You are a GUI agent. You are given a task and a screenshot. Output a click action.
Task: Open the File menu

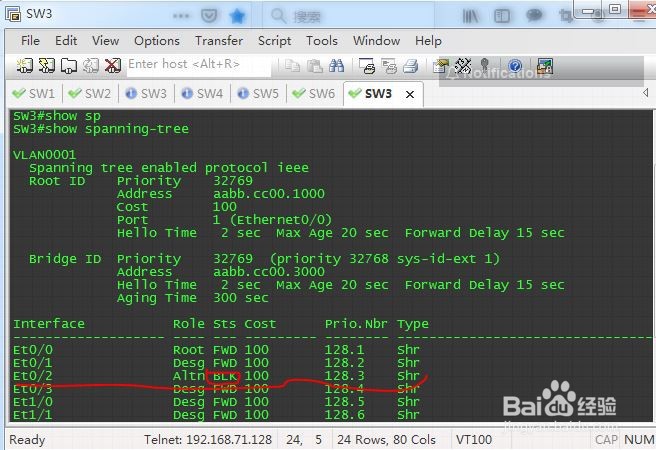tap(30, 41)
